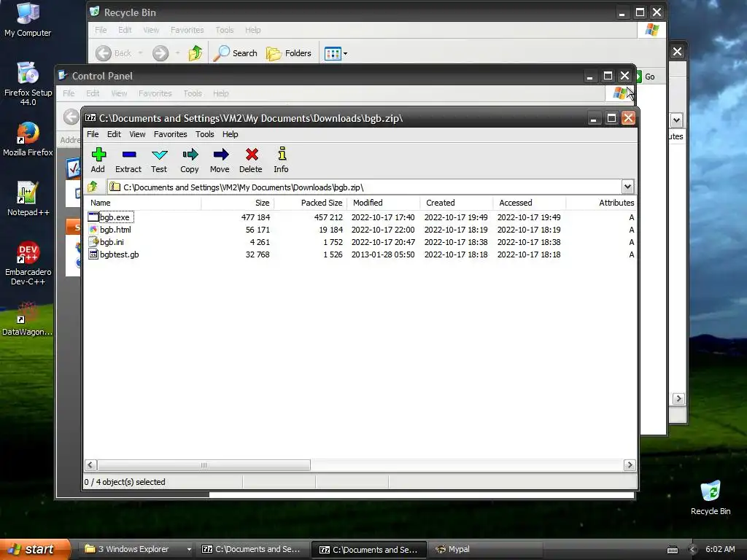Click the Go button behind Control Panel
This screenshot has height=560, width=747.
click(x=646, y=77)
